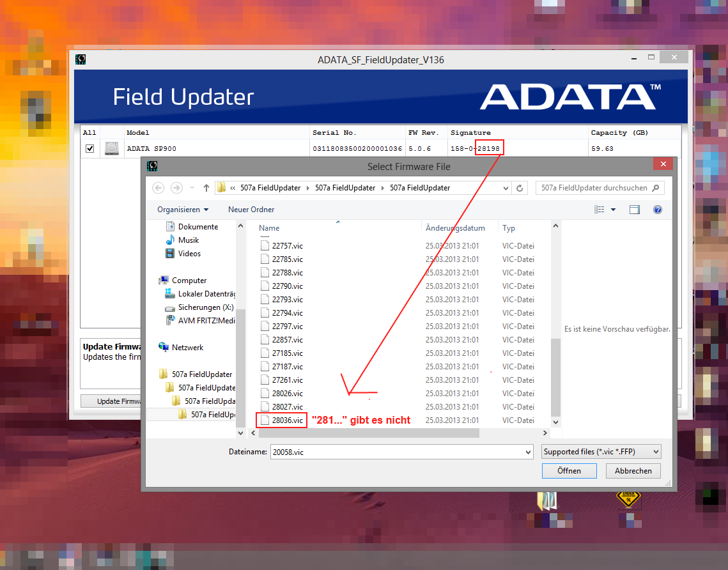This screenshot has width=728, height=570.
Task: Click the ADATA SP900 drive icon
Action: point(112,148)
